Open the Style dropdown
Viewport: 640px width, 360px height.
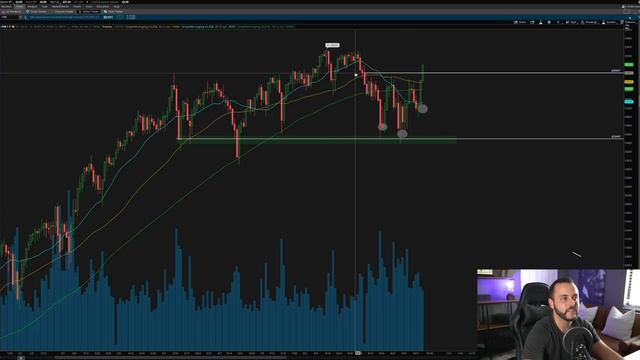[x=571, y=22]
